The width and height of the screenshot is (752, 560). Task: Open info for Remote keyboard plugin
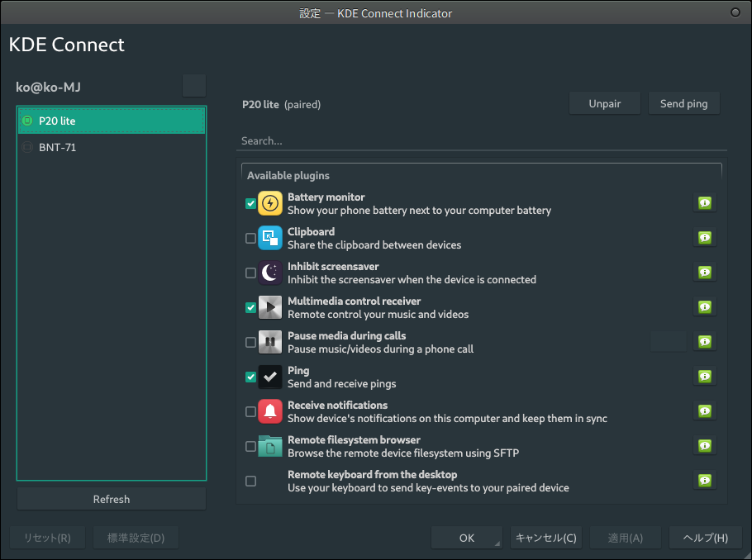point(705,480)
